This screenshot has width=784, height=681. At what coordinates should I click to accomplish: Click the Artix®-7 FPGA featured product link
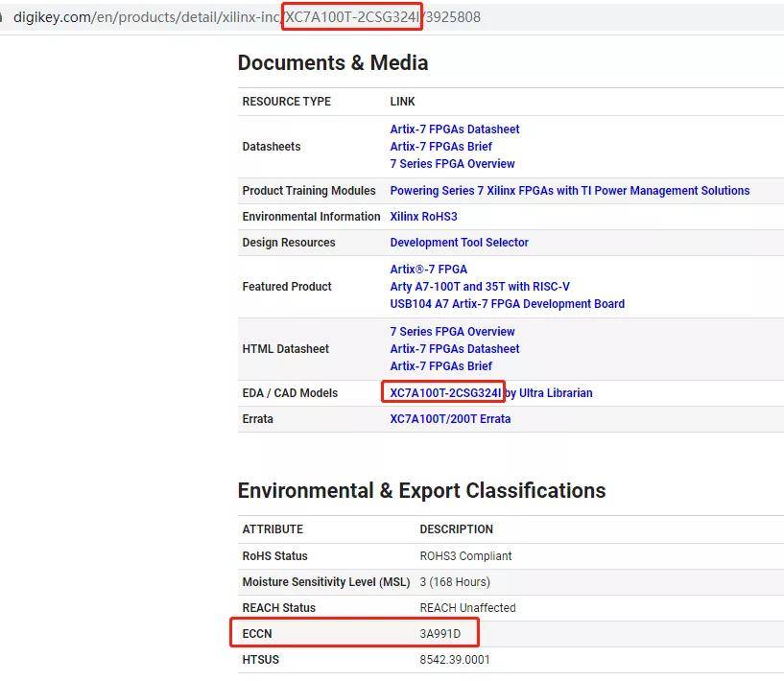tap(428, 270)
